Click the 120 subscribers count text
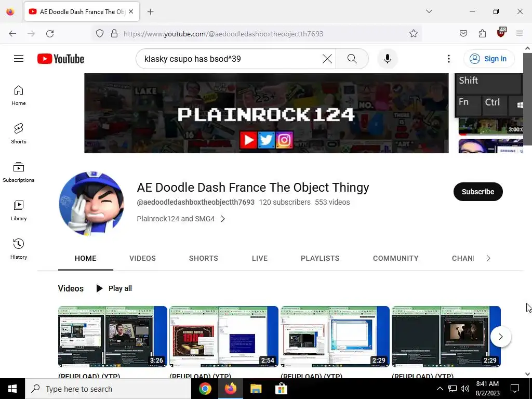Viewport: 532px width, 399px height. 285,202
